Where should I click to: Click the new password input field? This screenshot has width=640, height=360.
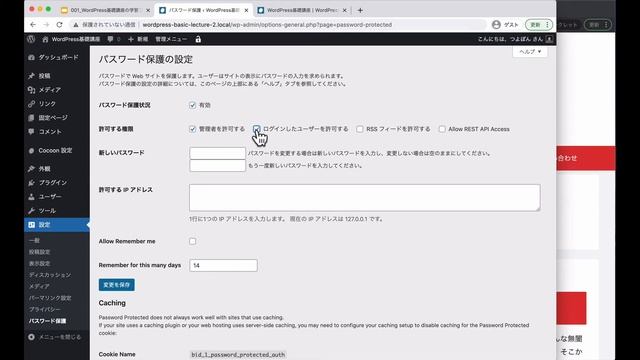(218, 153)
